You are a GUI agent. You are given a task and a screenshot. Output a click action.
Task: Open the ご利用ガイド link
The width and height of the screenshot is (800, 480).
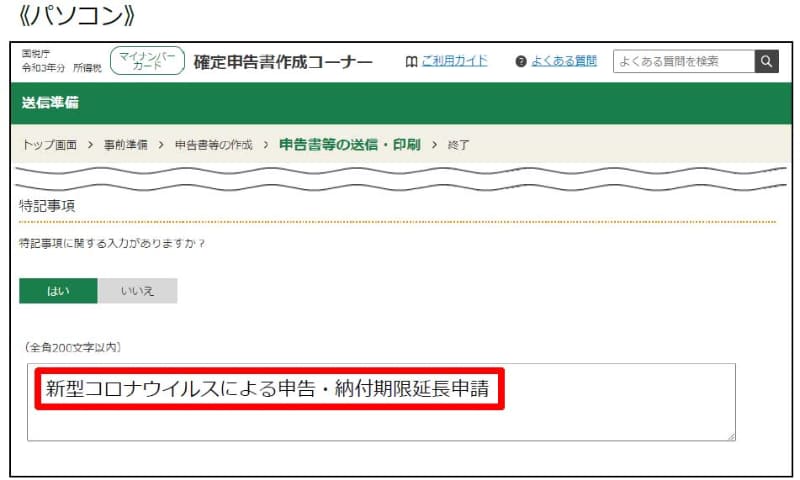coord(454,61)
